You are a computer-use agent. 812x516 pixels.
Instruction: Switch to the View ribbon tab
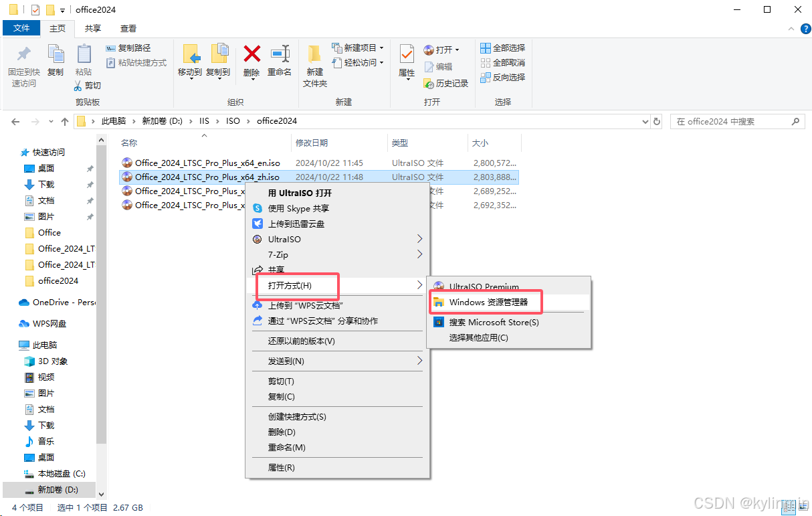click(128, 29)
